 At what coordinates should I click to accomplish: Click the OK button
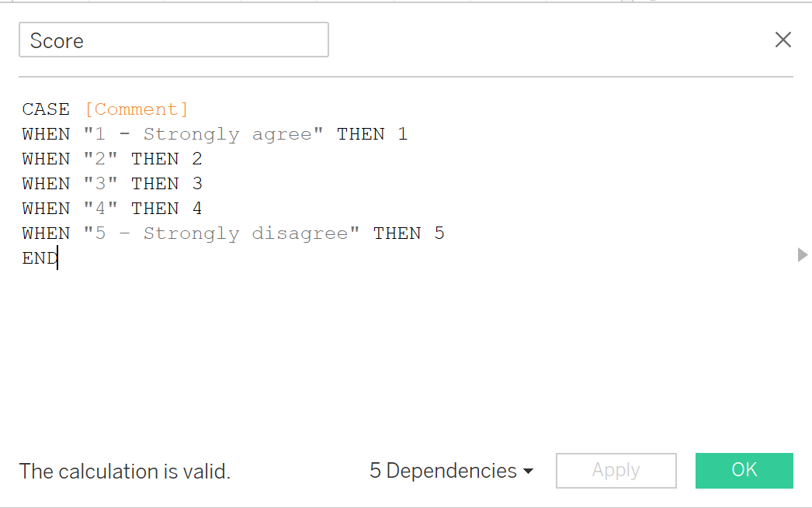pos(744,470)
